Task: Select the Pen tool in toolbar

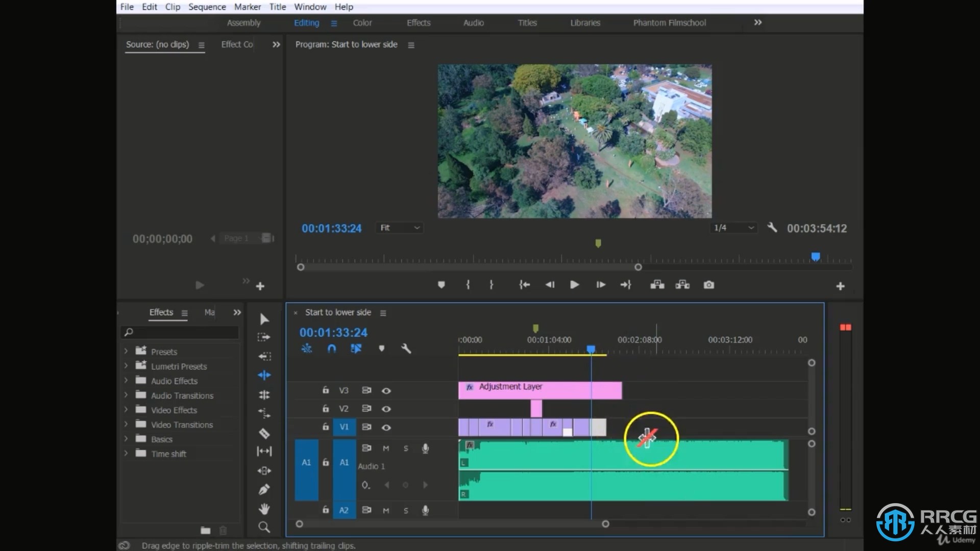Action: pos(264,490)
